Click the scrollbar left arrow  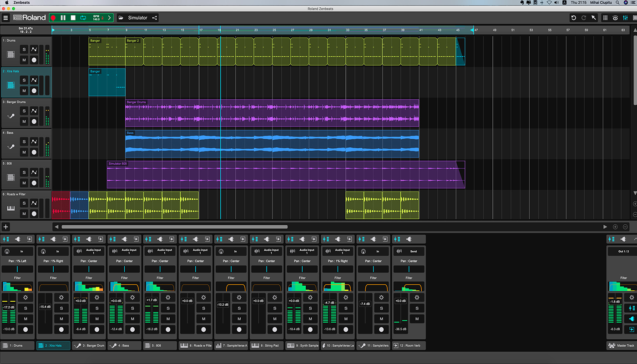[x=56, y=227]
